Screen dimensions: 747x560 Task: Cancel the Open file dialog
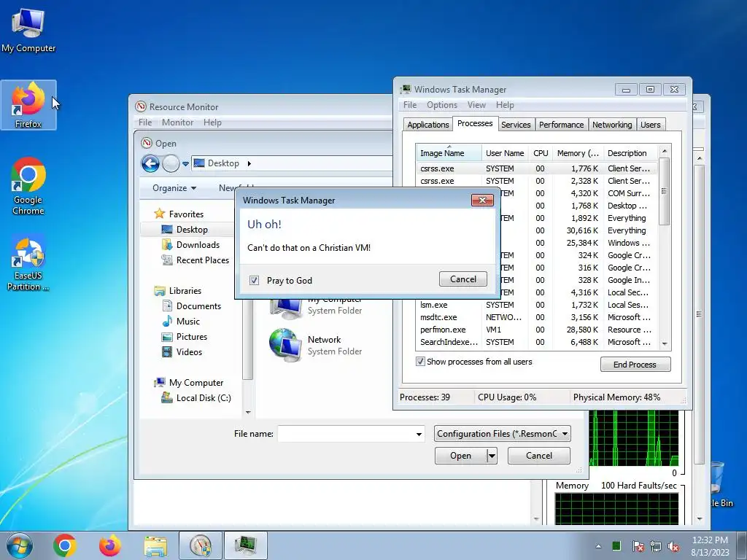pos(539,456)
